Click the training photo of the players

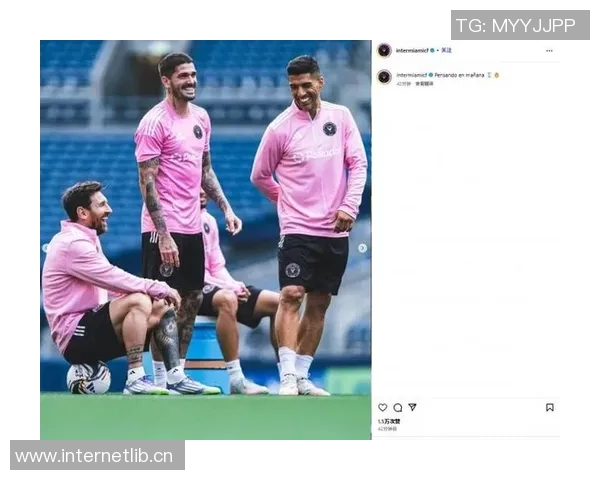(205, 240)
